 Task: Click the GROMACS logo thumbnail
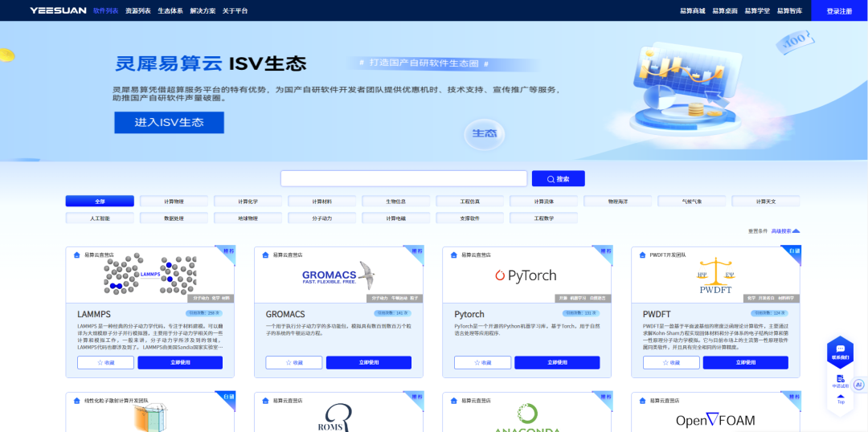[338, 275]
